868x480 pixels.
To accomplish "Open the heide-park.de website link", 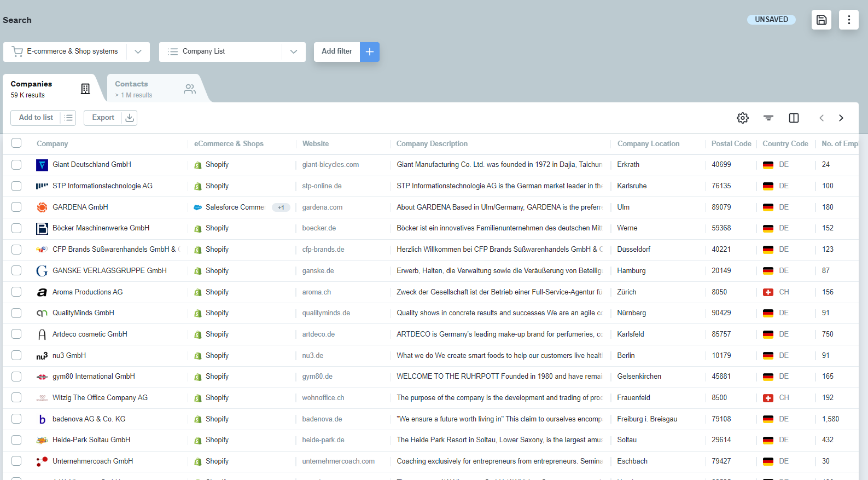I will [x=323, y=440].
